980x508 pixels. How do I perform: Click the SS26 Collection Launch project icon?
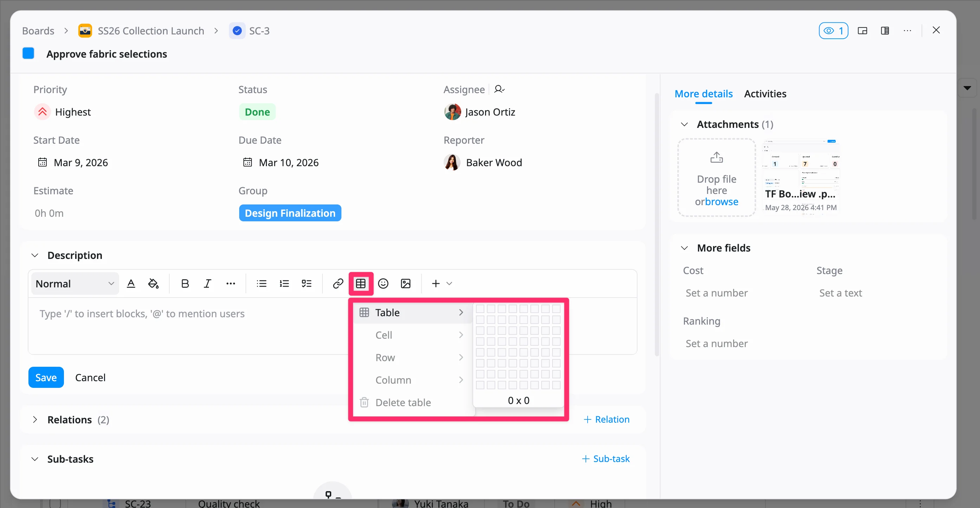pos(85,31)
